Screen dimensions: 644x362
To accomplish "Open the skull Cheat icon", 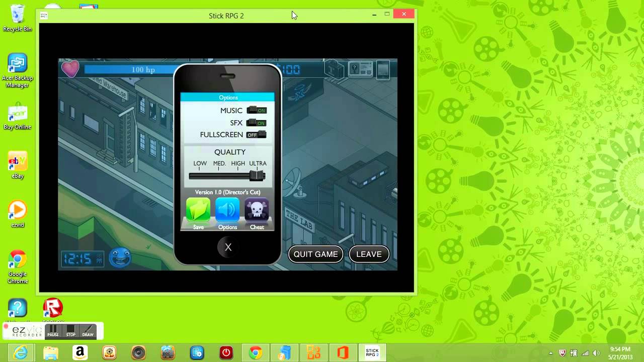I will point(257,210).
